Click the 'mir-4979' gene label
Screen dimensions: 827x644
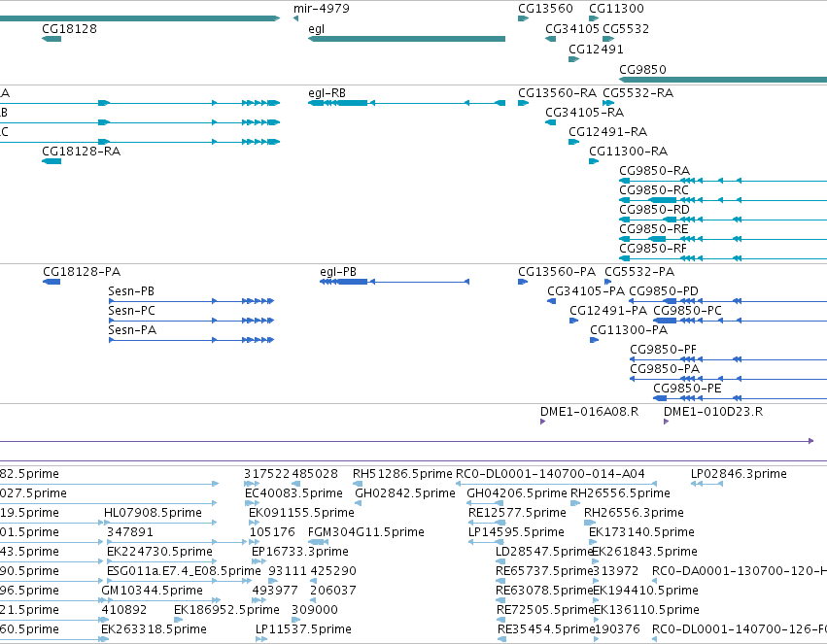(322, 9)
